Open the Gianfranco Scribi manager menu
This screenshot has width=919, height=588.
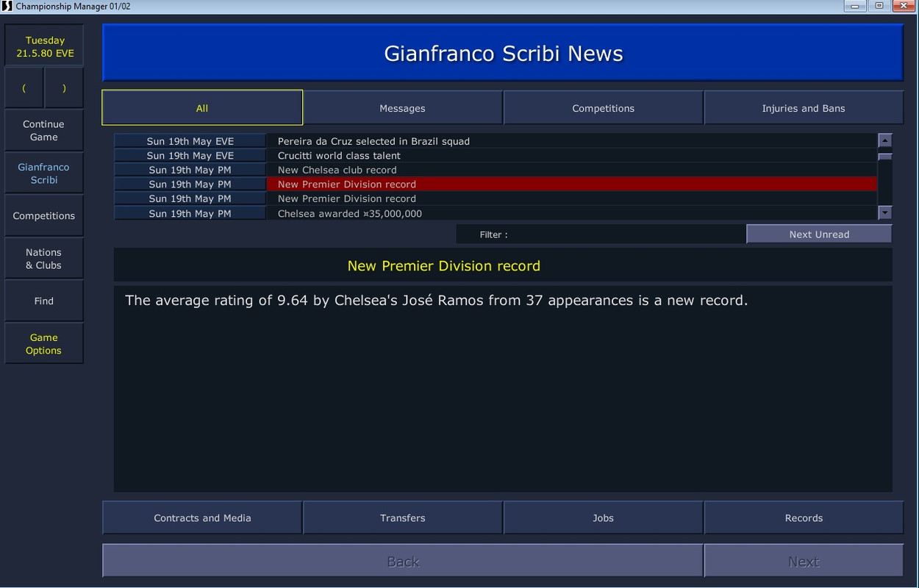(x=44, y=173)
